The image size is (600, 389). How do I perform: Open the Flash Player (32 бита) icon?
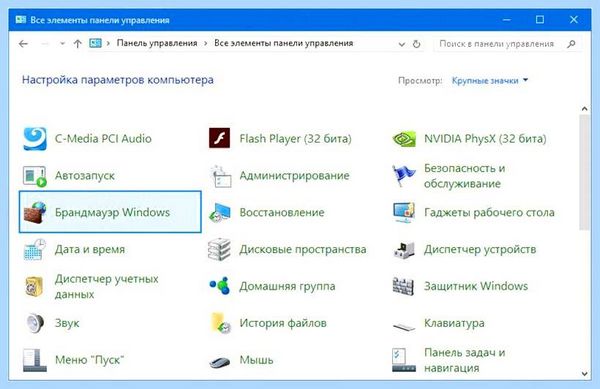(x=219, y=138)
